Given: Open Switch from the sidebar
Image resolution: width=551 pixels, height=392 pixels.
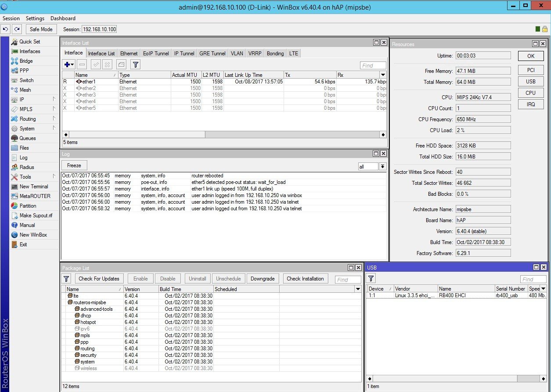Looking at the screenshot, I should click(x=27, y=80).
